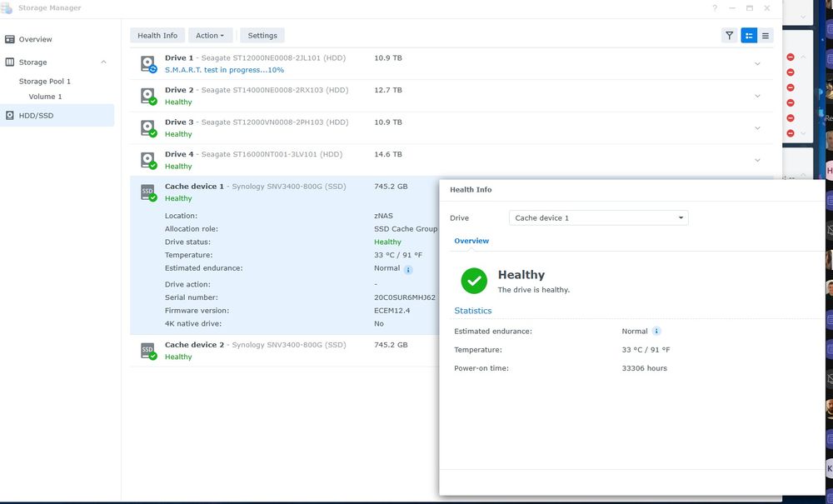
Task: Click the HDD/SSD sidebar icon
Action: [9, 115]
